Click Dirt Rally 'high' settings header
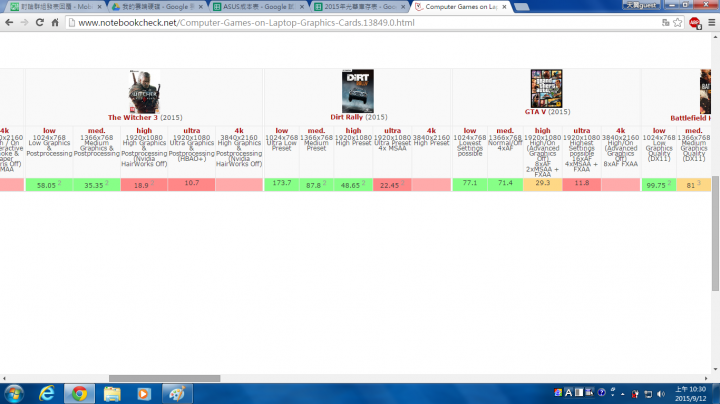This screenshot has width=720, height=404. click(353, 131)
